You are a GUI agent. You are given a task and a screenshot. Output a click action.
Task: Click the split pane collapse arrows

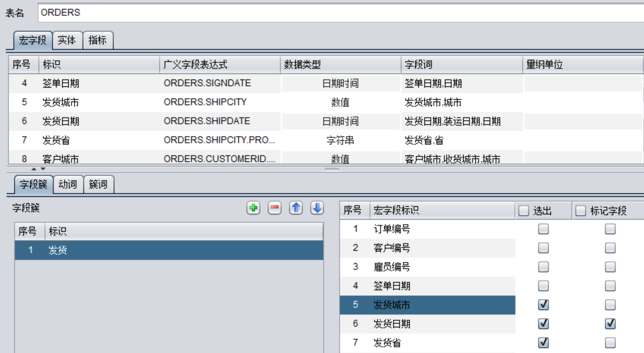pos(38,168)
